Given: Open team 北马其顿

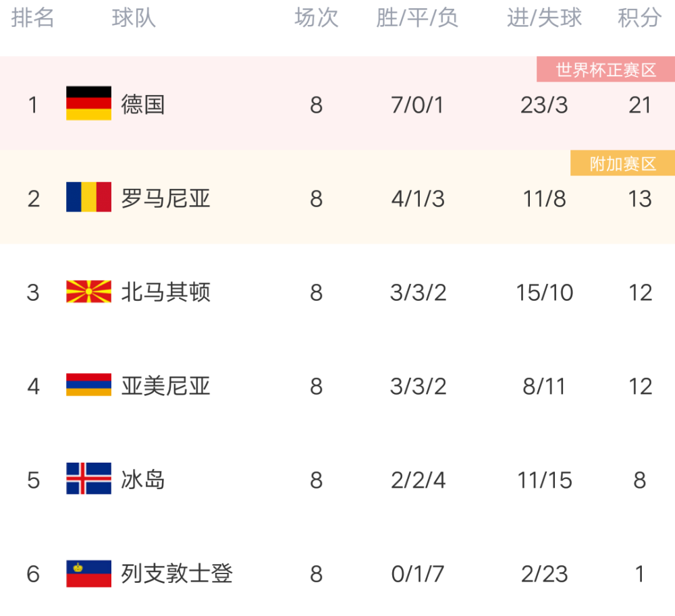Looking at the screenshot, I should pos(166,292).
